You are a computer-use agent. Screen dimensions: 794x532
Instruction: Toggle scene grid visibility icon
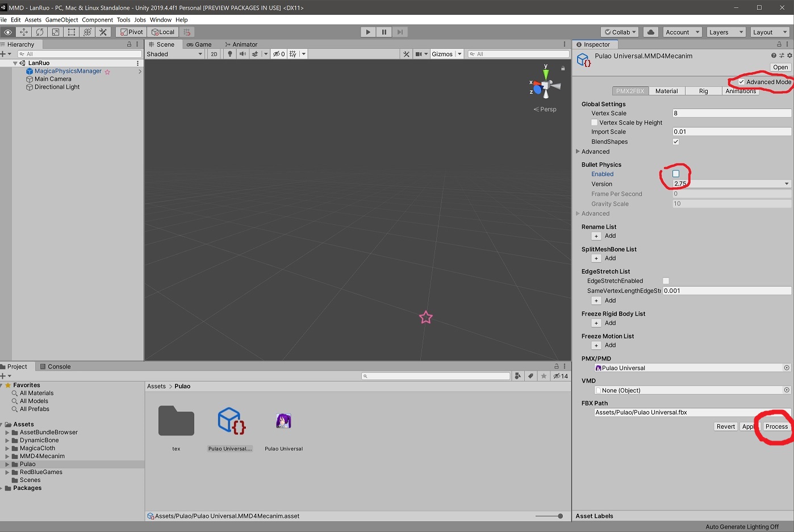click(292, 54)
